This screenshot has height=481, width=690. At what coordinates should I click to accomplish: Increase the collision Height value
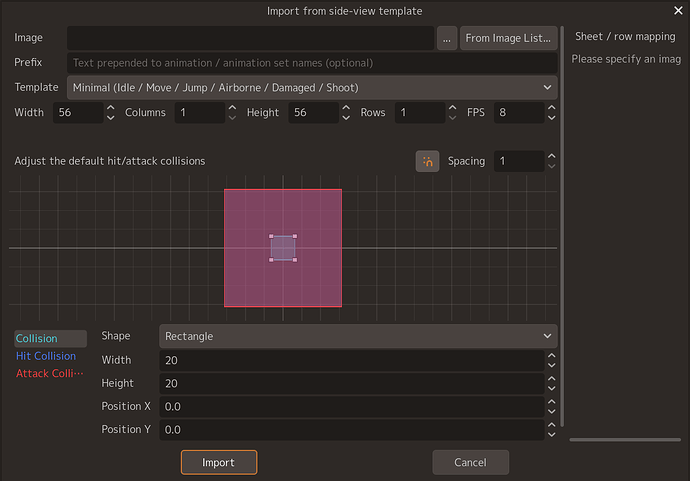click(x=552, y=378)
